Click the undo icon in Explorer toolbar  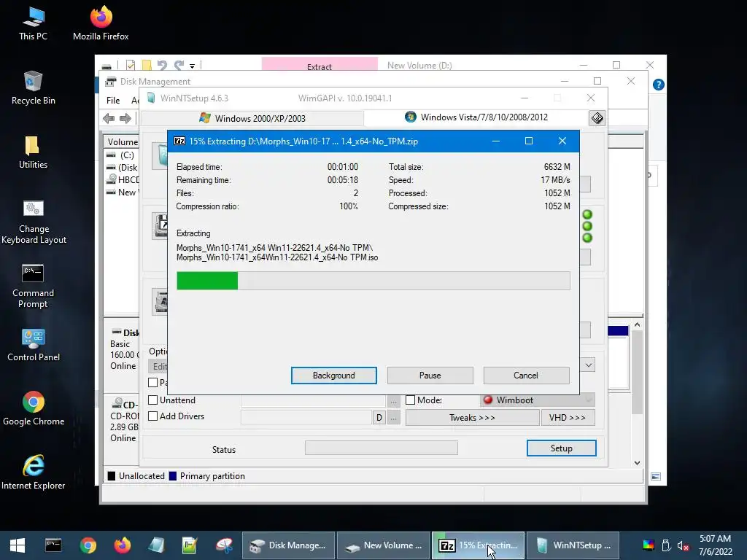click(x=162, y=65)
